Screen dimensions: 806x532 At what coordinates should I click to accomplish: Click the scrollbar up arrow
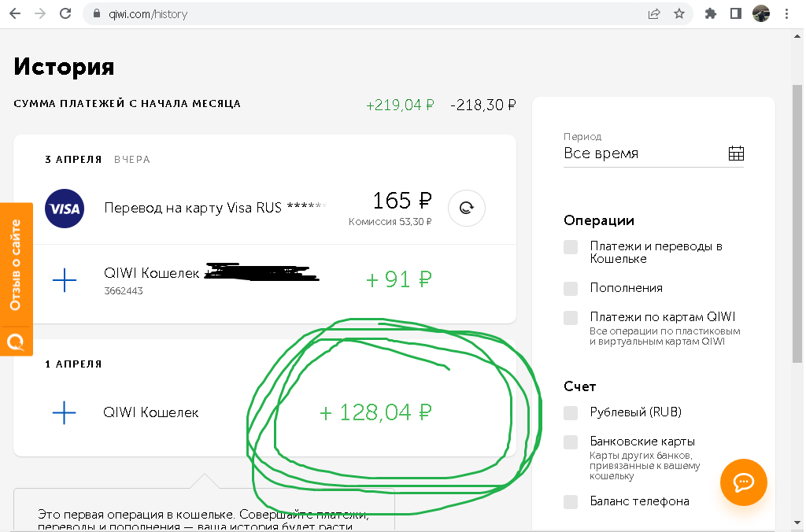pyautogui.click(x=797, y=36)
